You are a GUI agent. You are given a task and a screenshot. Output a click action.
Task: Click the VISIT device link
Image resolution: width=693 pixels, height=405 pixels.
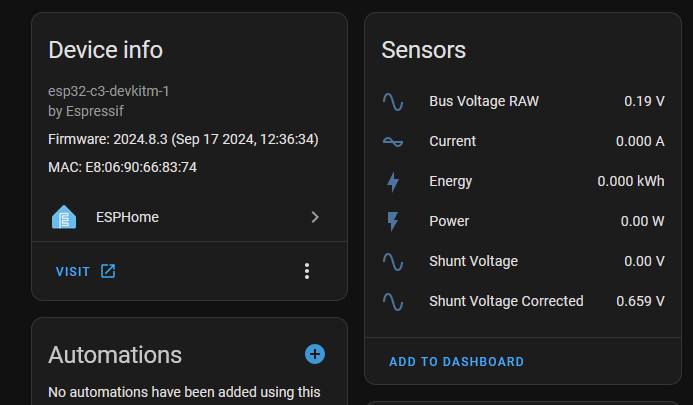(73, 271)
